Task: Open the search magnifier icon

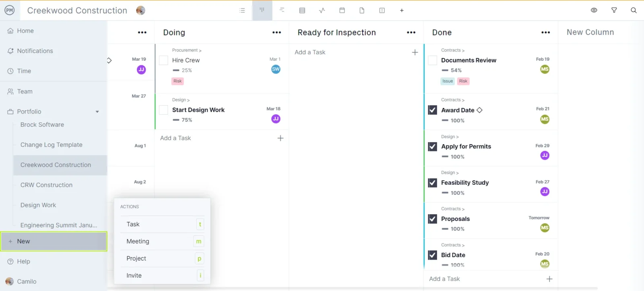Action: [634, 10]
